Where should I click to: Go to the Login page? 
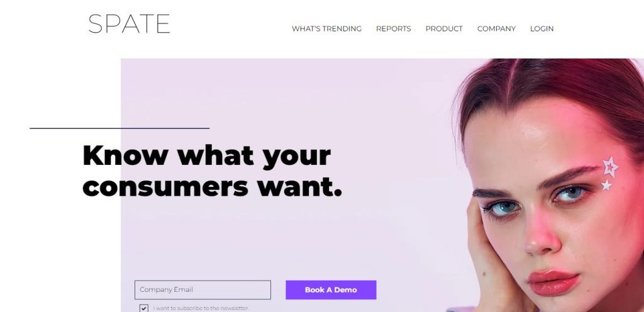(x=541, y=29)
